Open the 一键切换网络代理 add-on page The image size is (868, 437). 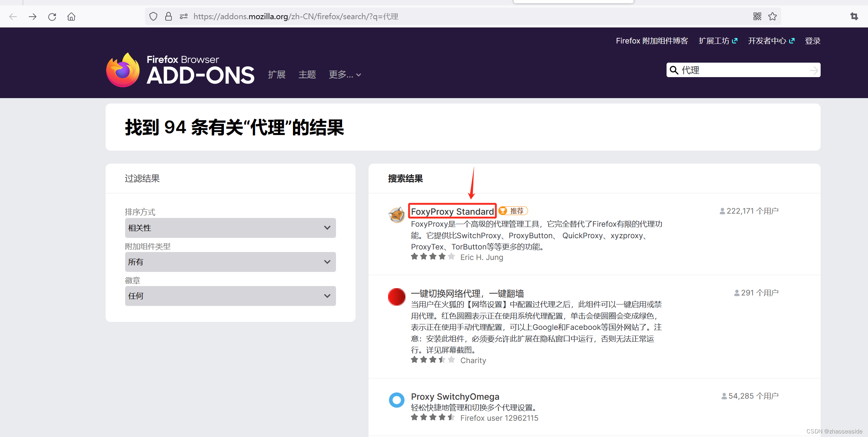pos(467,293)
